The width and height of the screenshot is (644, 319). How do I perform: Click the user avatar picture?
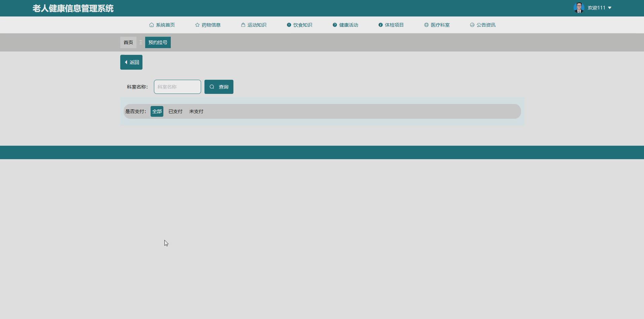[579, 8]
